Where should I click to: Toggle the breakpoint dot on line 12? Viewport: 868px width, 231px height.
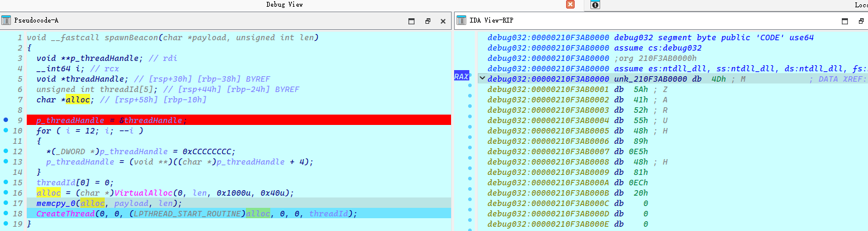click(x=5, y=151)
